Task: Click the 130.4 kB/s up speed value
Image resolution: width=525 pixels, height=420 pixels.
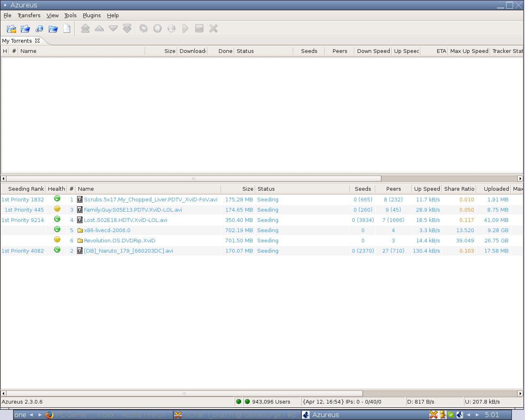Action: [426, 251]
